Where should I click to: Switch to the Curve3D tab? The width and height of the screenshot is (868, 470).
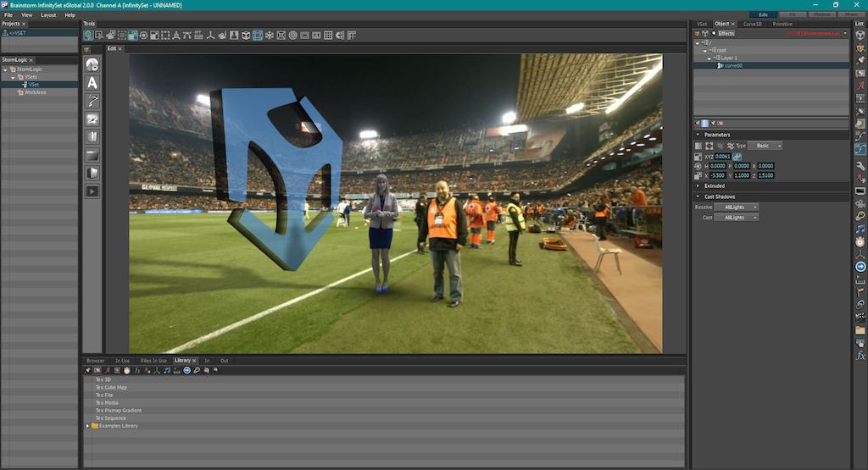[752, 24]
